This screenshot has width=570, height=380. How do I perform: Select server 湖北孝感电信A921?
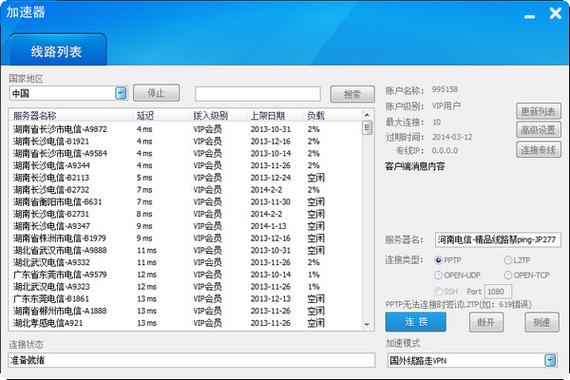185,323
